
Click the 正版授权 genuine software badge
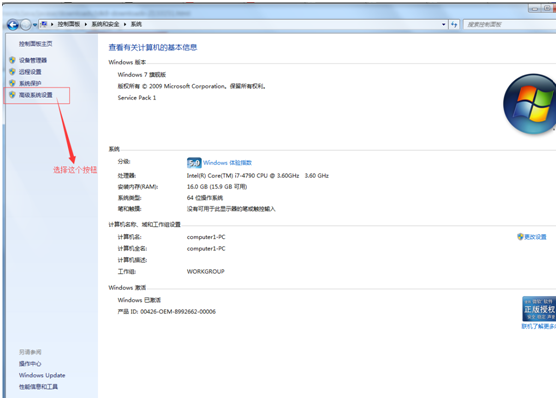coord(539,309)
